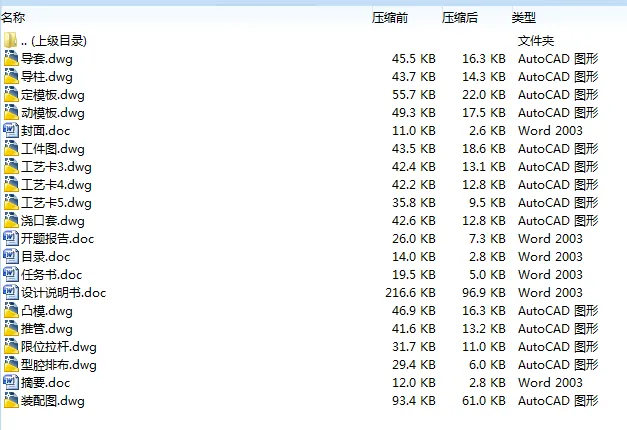
Task: Select the file name 动模板.dwg
Action: pyautogui.click(x=53, y=113)
